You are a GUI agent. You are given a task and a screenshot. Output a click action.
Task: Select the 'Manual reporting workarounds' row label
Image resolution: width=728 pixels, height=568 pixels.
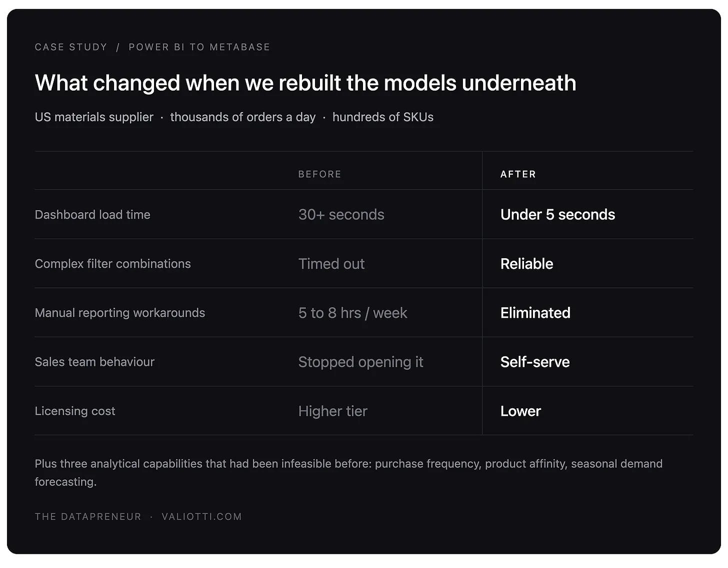(120, 313)
